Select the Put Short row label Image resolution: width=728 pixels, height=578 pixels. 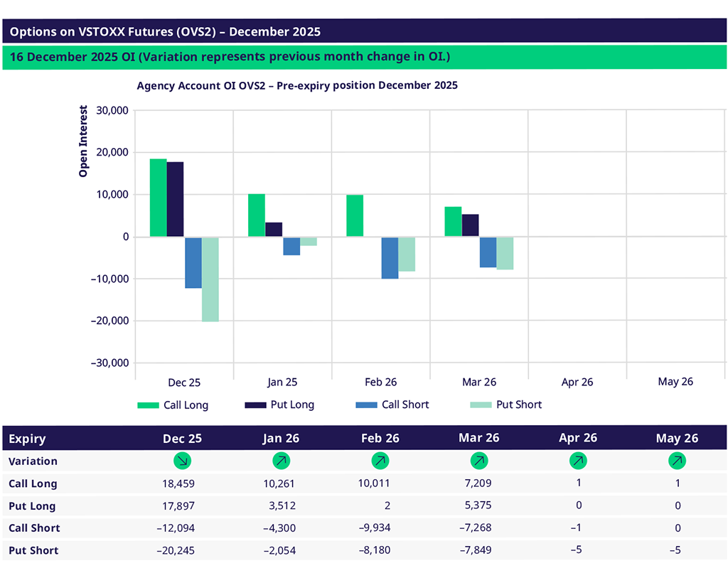pos(33,550)
